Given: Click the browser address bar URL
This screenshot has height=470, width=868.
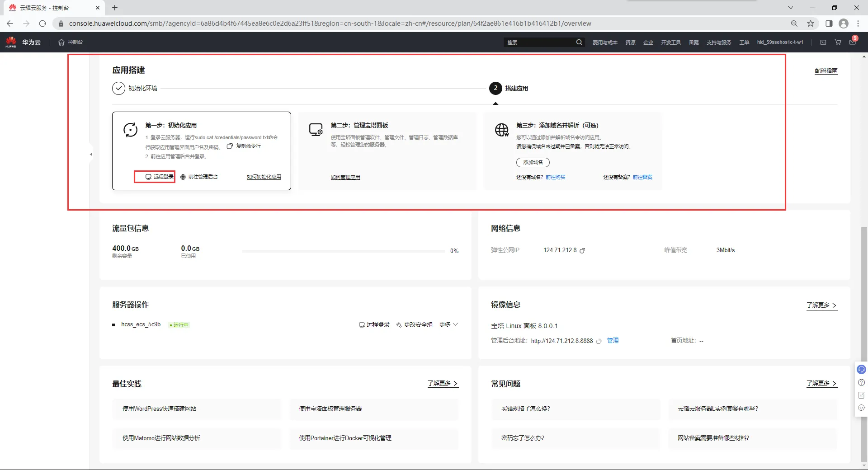Looking at the screenshot, I should [x=330, y=23].
